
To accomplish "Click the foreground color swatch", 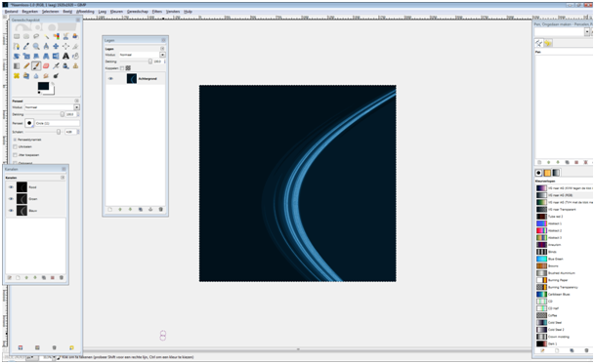I will point(43,86).
